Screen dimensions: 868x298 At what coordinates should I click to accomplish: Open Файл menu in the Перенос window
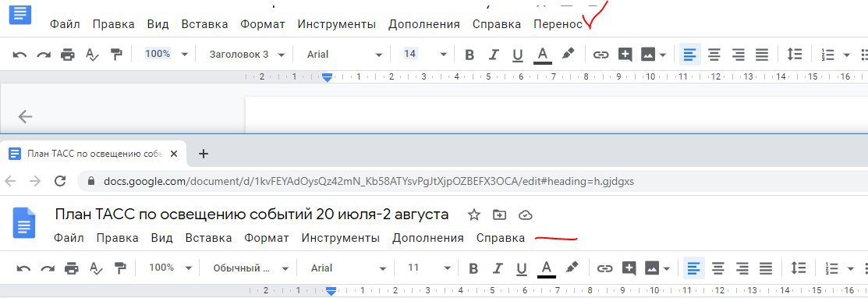coord(65,24)
